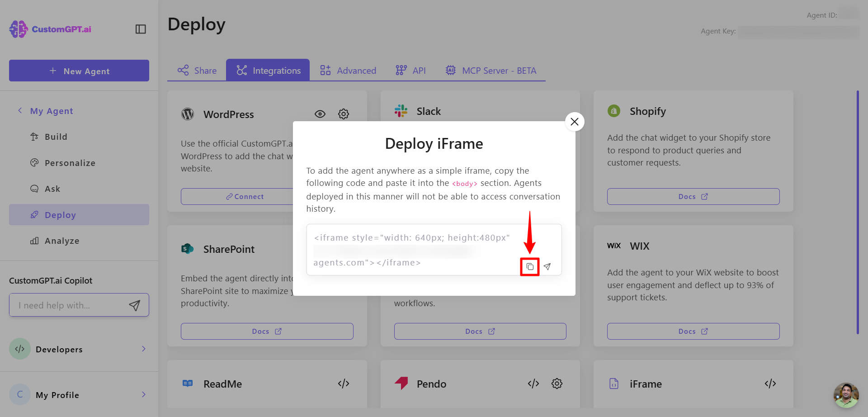Close the Deploy iFrame dialog
This screenshot has height=417, width=868.
[x=575, y=122]
